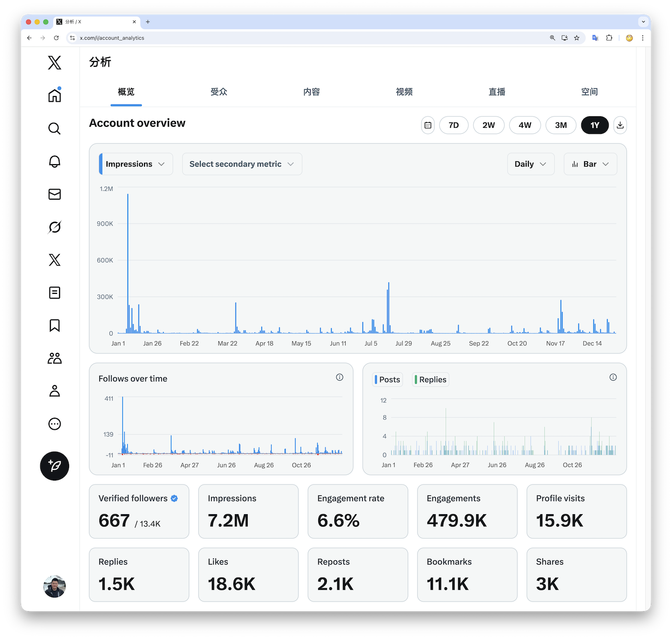This screenshot has width=672, height=639.
Task: Click the browser address bar
Action: [x=307, y=38]
